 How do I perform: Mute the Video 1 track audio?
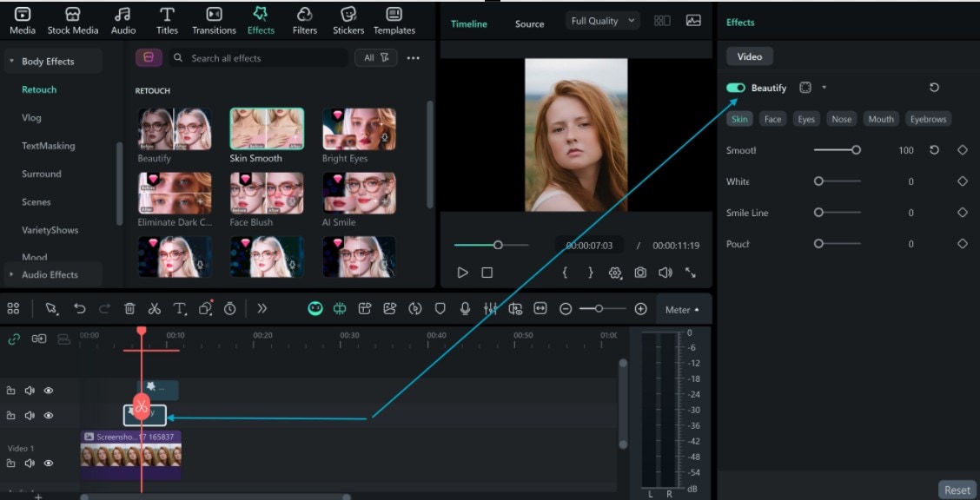pyautogui.click(x=30, y=464)
